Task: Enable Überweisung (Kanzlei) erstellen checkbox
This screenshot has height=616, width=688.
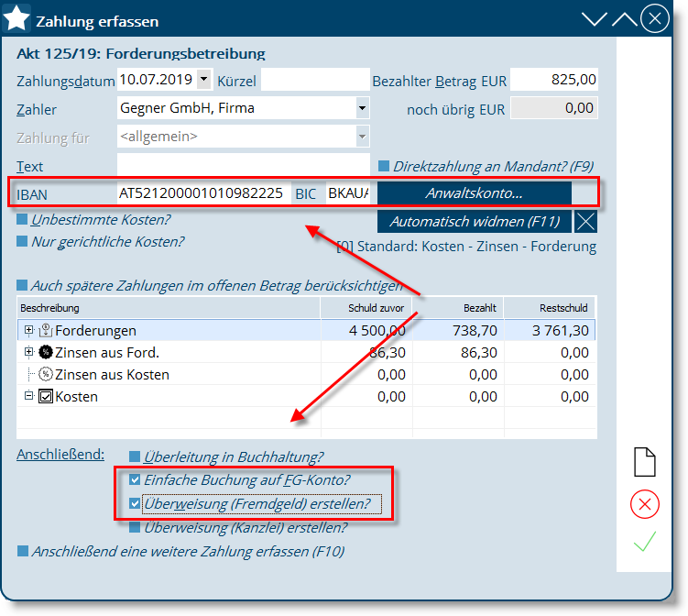Action: pos(135,527)
